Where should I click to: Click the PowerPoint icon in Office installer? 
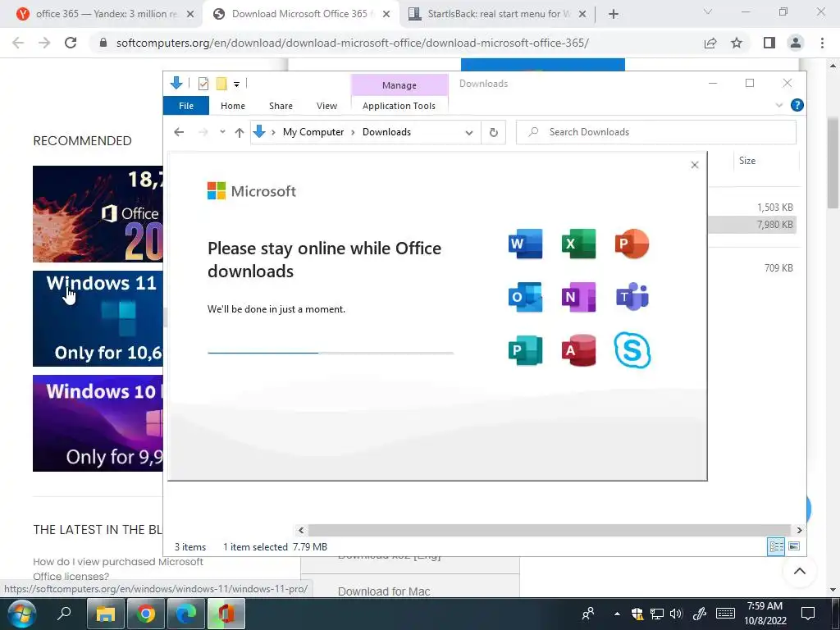(632, 244)
